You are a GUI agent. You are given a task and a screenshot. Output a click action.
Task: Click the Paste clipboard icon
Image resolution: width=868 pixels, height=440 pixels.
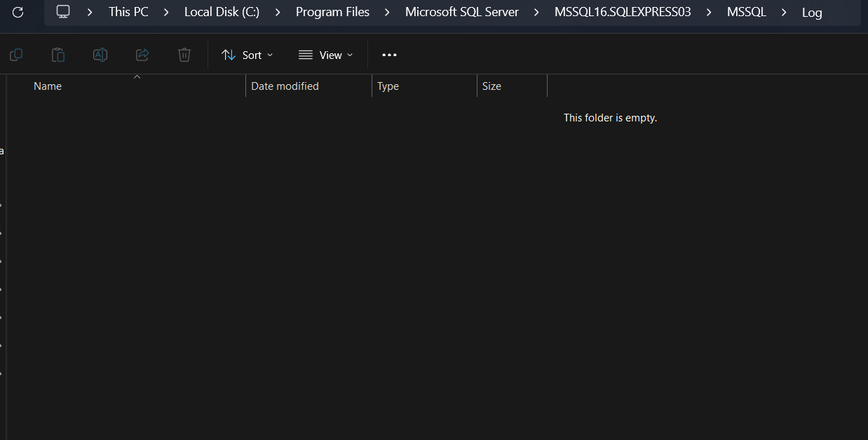57,54
